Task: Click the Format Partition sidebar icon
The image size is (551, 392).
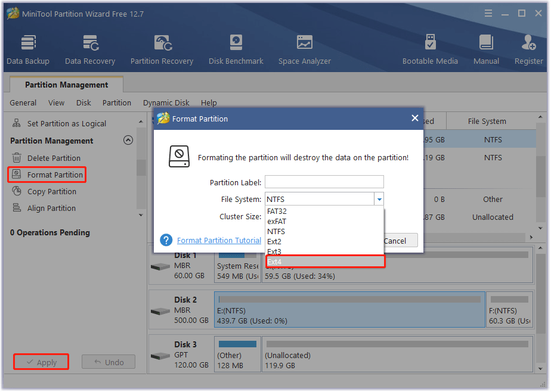Action: coord(17,175)
